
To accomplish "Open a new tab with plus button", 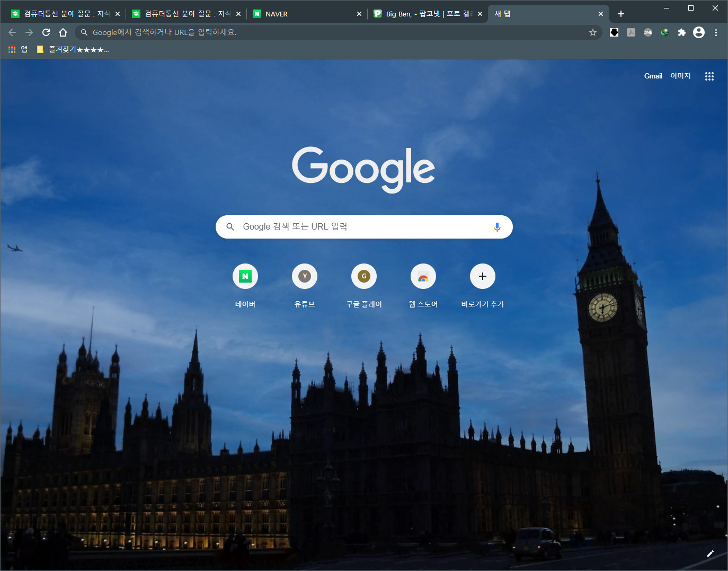I will tap(621, 14).
